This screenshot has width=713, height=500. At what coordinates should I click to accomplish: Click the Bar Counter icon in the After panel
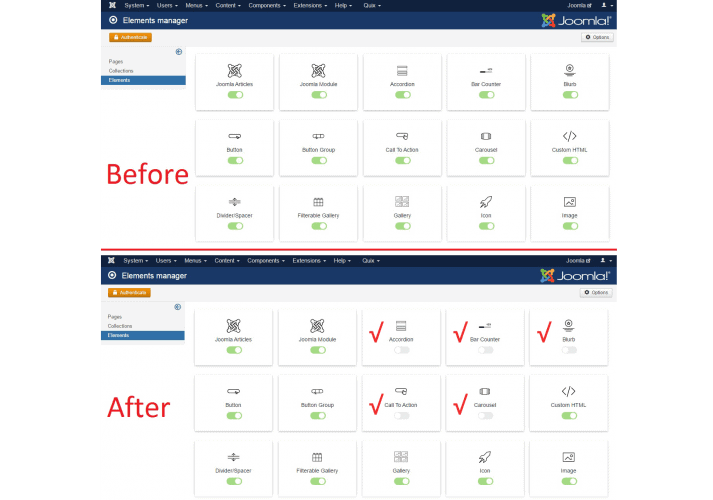(x=486, y=326)
